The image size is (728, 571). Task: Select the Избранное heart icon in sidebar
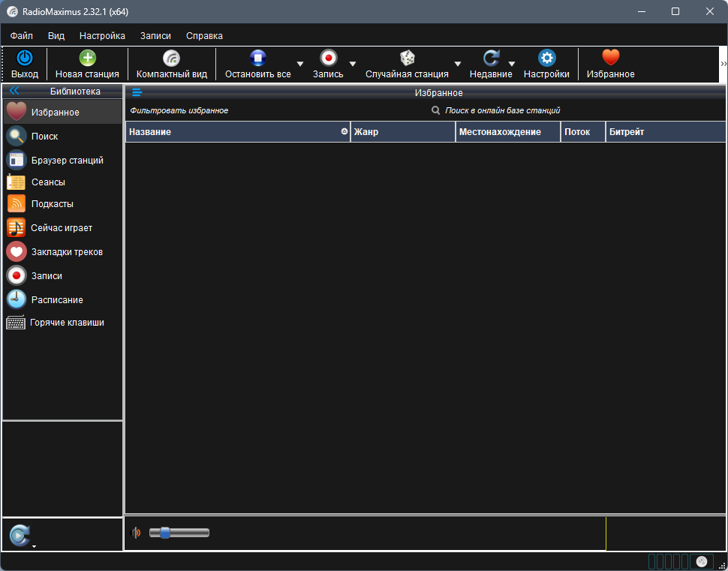[x=15, y=113]
